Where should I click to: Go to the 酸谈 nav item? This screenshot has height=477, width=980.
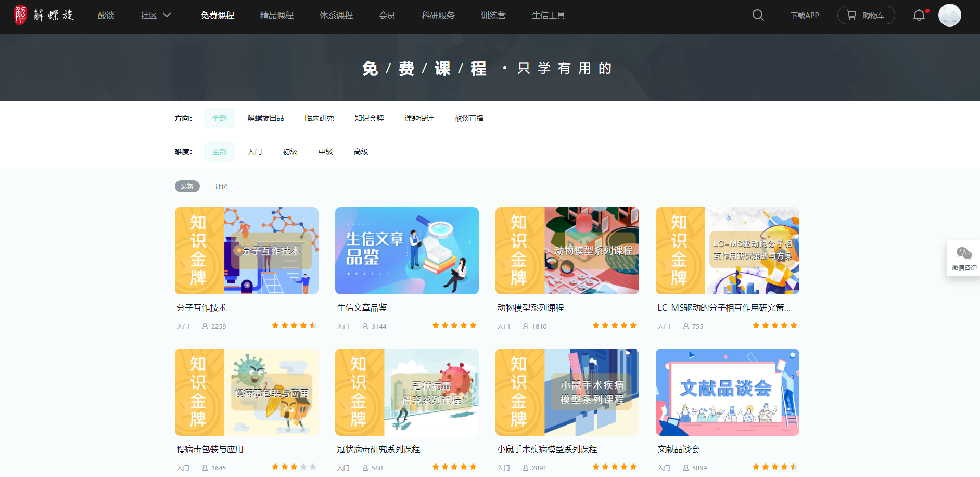[106, 16]
